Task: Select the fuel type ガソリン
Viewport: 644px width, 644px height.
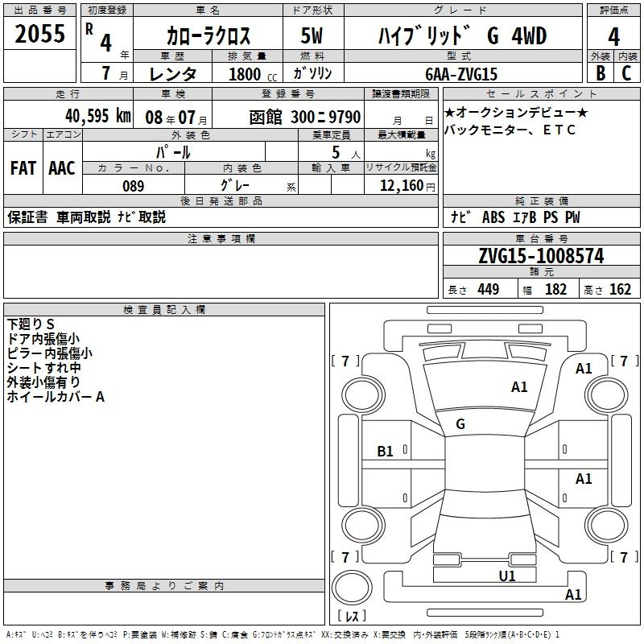Action: [x=312, y=73]
